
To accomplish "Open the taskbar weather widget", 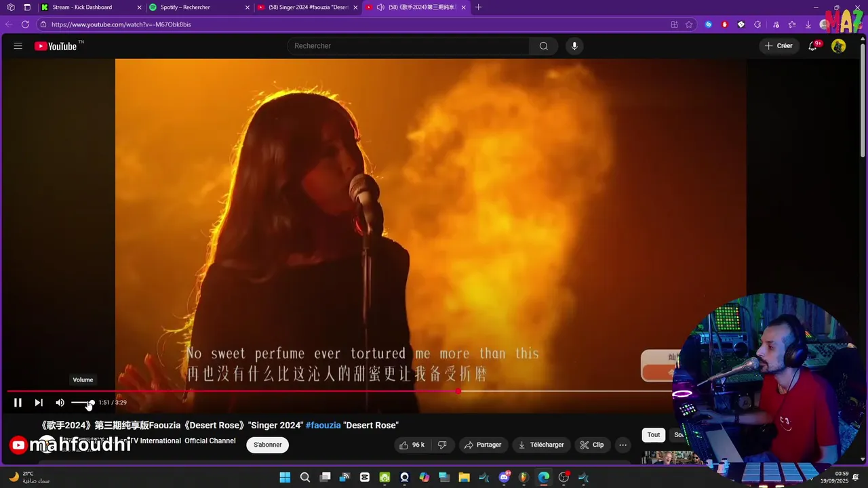I will pos(29,477).
